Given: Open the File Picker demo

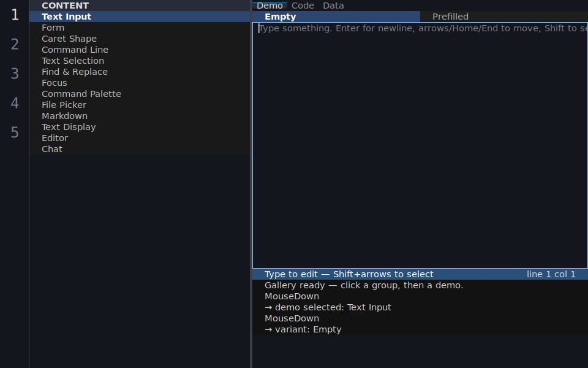Looking at the screenshot, I should (x=140, y=105).
